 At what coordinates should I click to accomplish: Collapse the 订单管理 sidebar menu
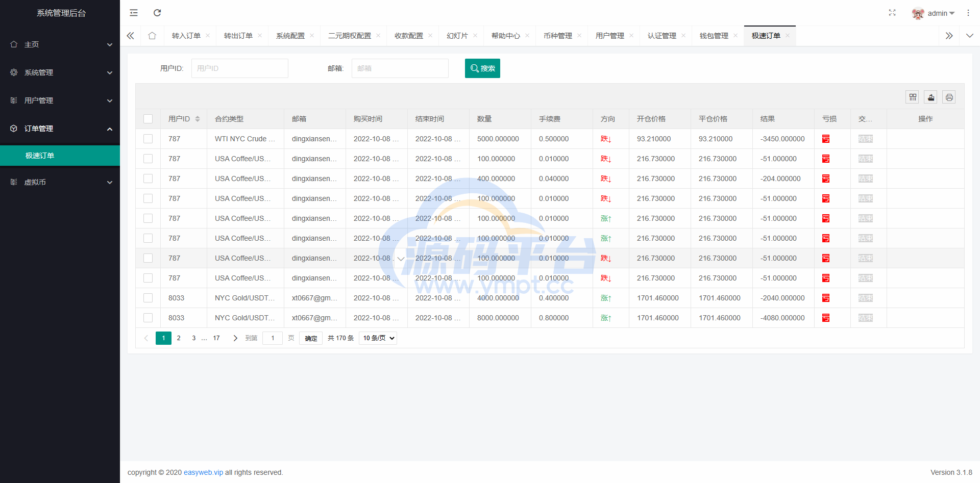pos(60,129)
